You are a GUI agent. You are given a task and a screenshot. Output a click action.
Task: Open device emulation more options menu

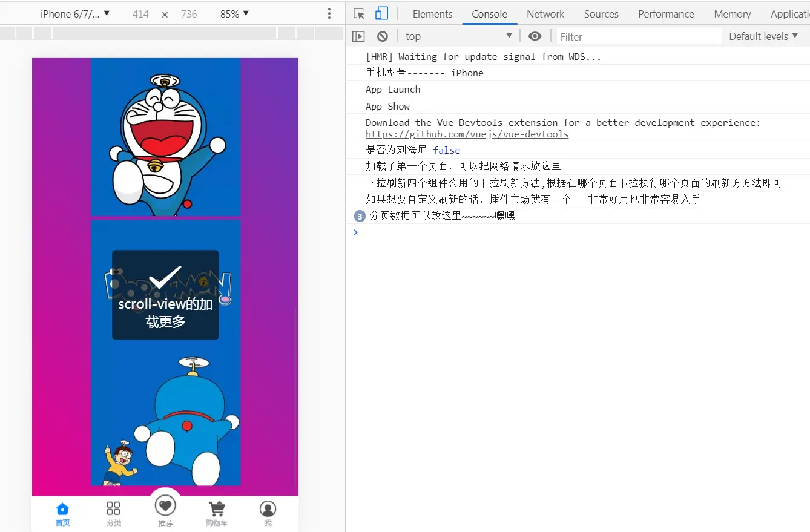point(329,13)
